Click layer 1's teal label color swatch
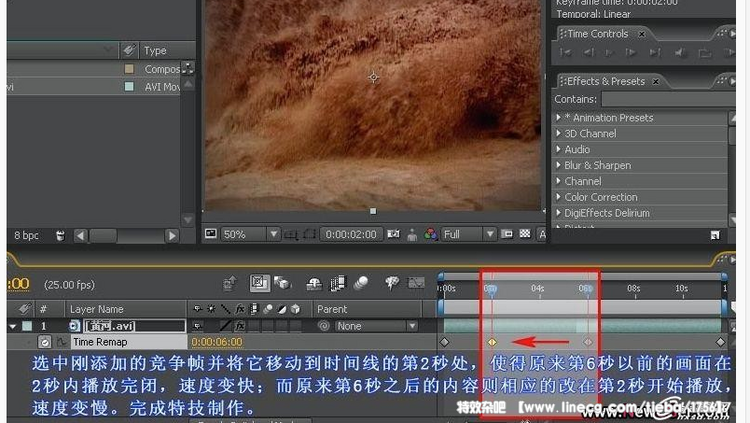The height and width of the screenshot is (423, 750). coord(27,326)
